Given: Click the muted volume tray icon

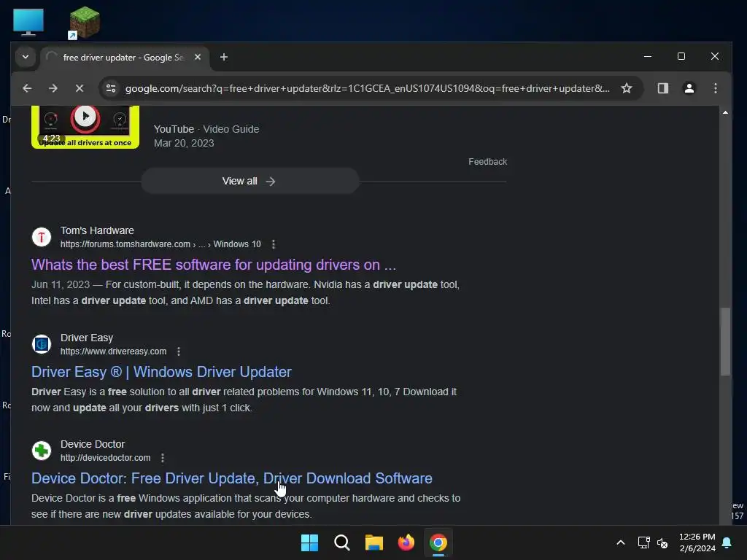Looking at the screenshot, I should 662,542.
